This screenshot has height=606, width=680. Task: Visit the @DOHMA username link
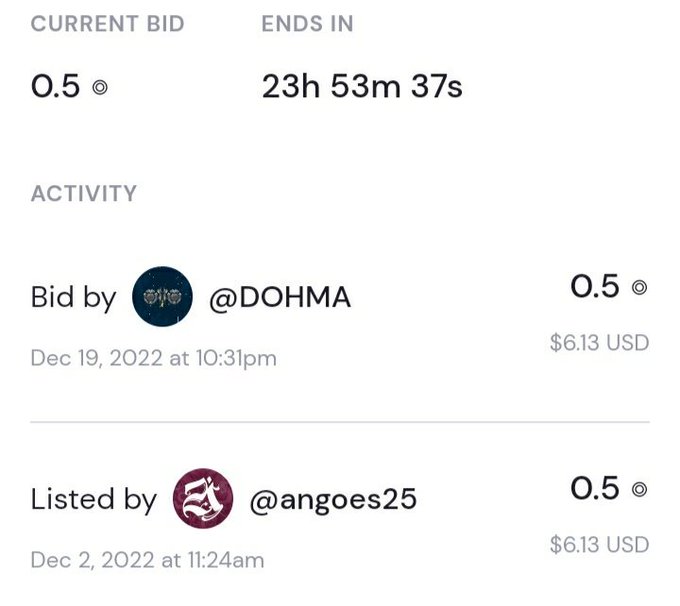(x=280, y=298)
